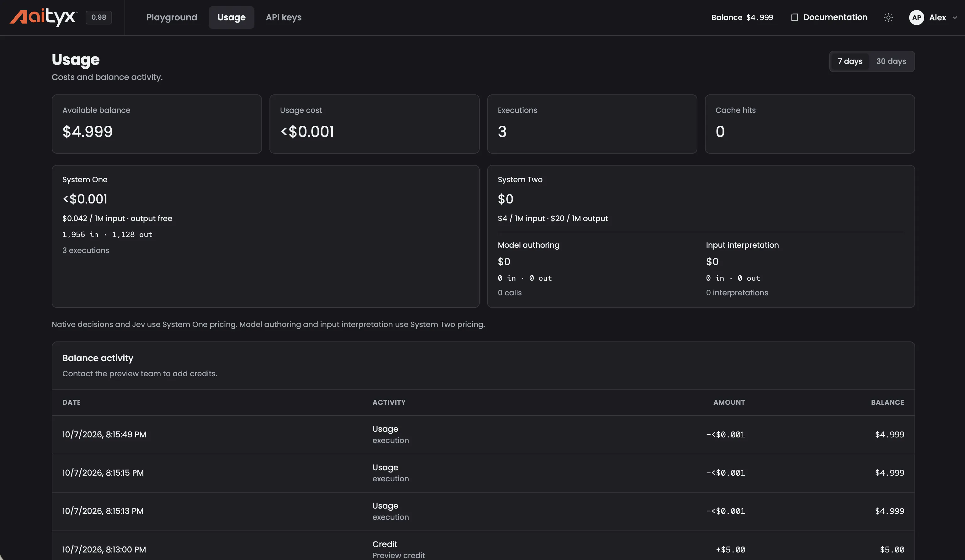Screen dimensions: 965x560
Task: Click "$4 / 1M input · $20 / 1M output"
Action: coord(552,219)
